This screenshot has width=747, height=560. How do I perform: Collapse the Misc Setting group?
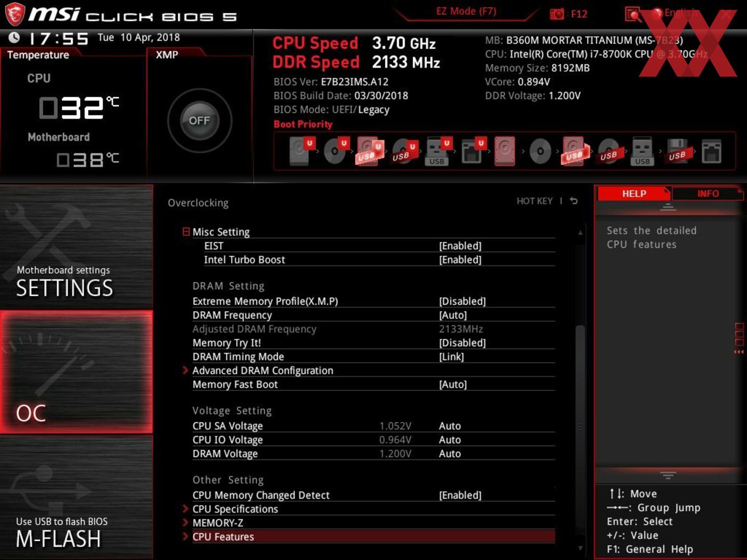coord(221,232)
